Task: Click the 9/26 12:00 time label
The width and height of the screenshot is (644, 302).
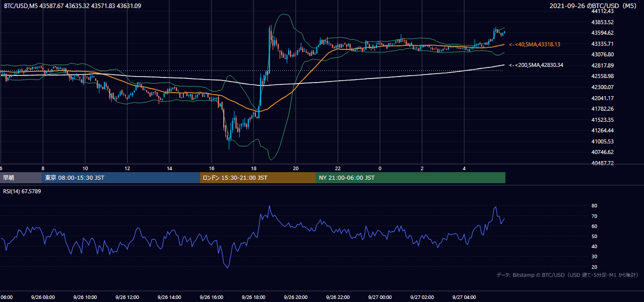Action: [127, 297]
